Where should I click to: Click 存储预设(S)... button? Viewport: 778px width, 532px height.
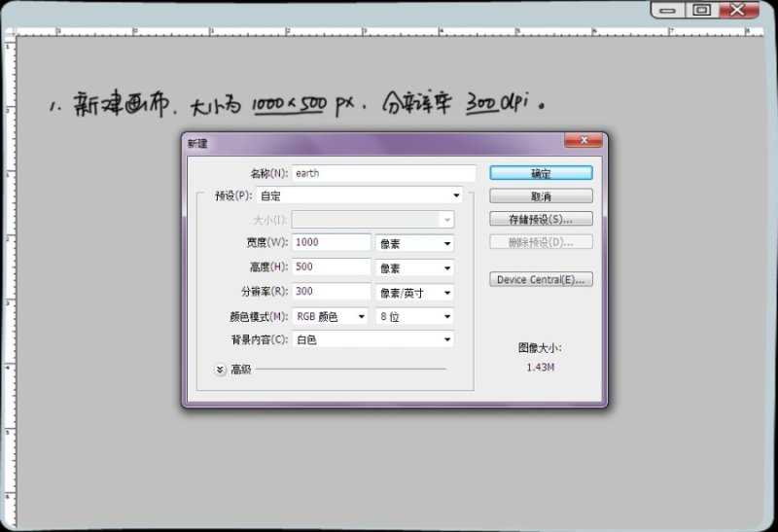pos(541,219)
